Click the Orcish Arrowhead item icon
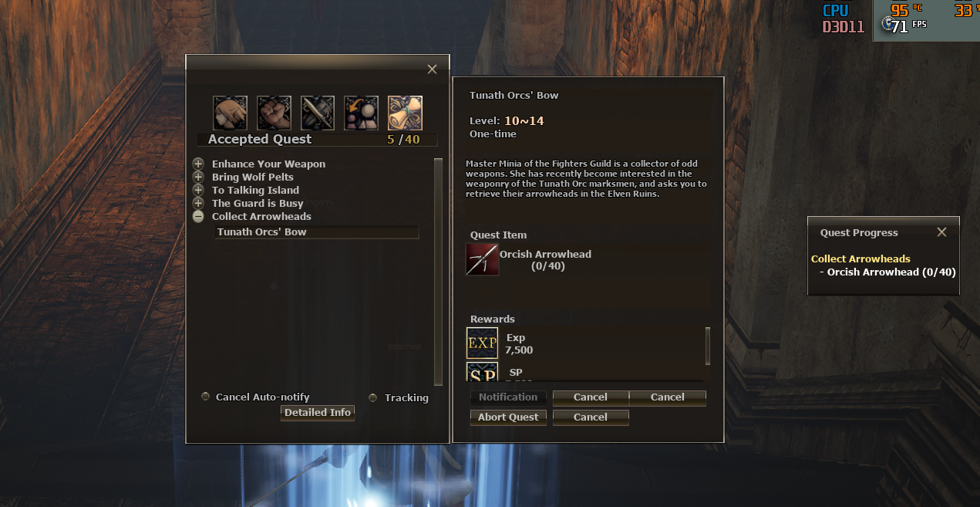The image size is (980, 507). [482, 259]
